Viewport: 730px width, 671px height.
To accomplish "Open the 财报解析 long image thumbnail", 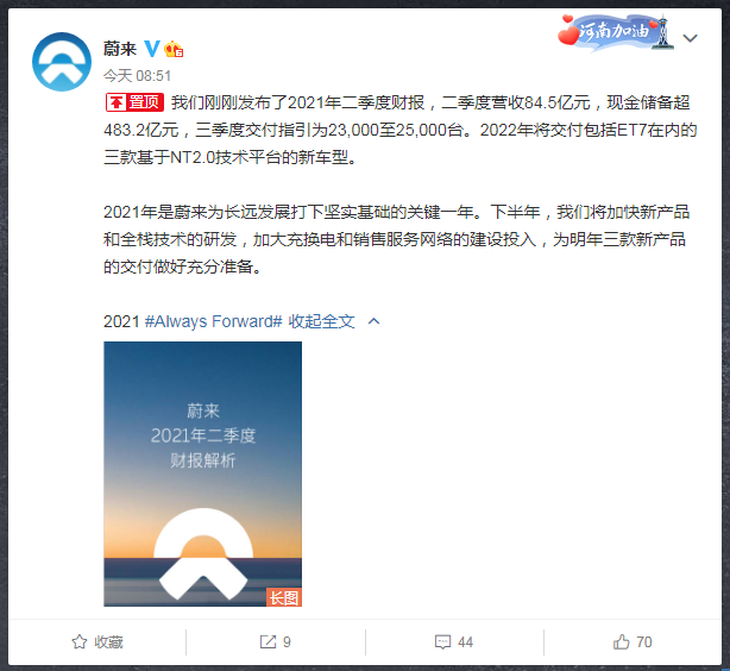I will coord(203,474).
